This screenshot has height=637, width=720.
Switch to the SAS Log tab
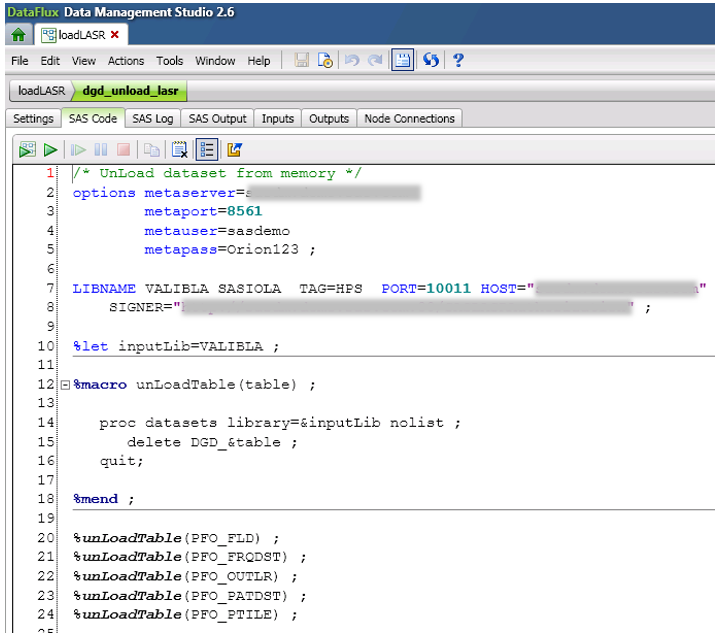(x=153, y=118)
